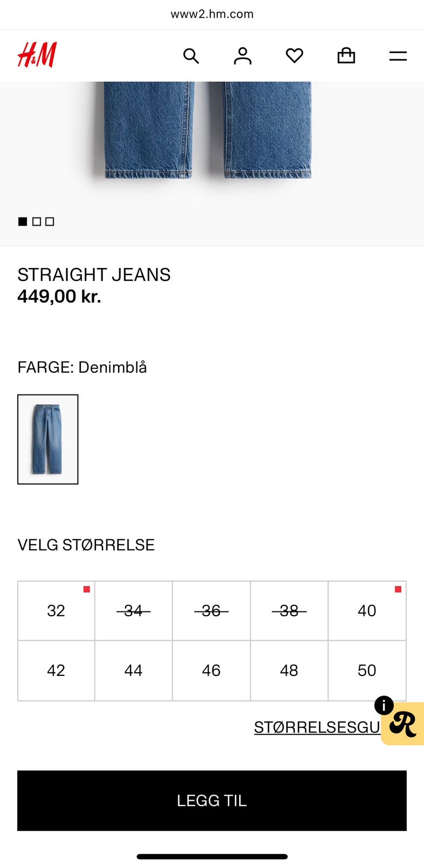Pick size 50
The image size is (424, 868).
pyautogui.click(x=367, y=671)
